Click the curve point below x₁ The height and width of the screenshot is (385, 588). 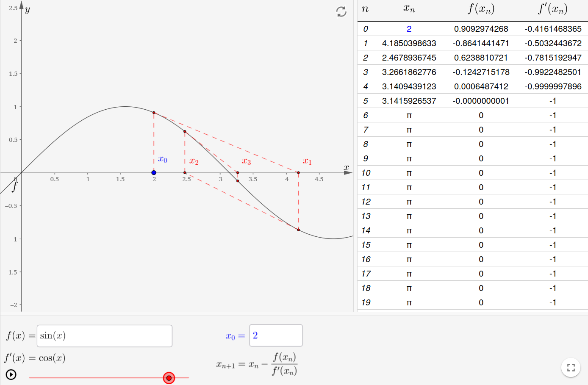coord(298,230)
